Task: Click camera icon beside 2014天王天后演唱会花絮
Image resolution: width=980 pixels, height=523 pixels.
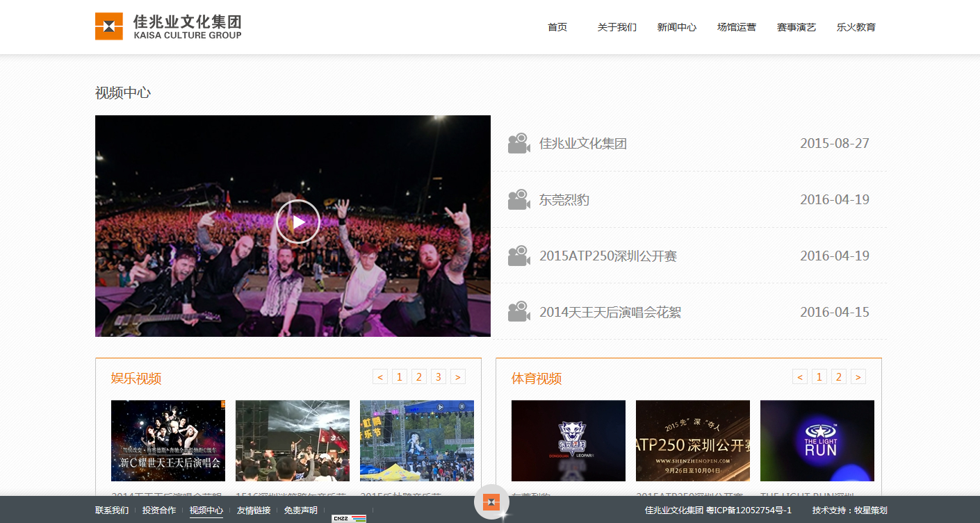Action: tap(519, 312)
